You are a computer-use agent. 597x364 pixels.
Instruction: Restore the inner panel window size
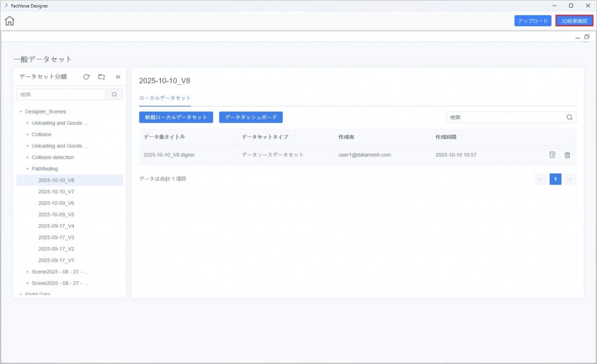pyautogui.click(x=587, y=37)
